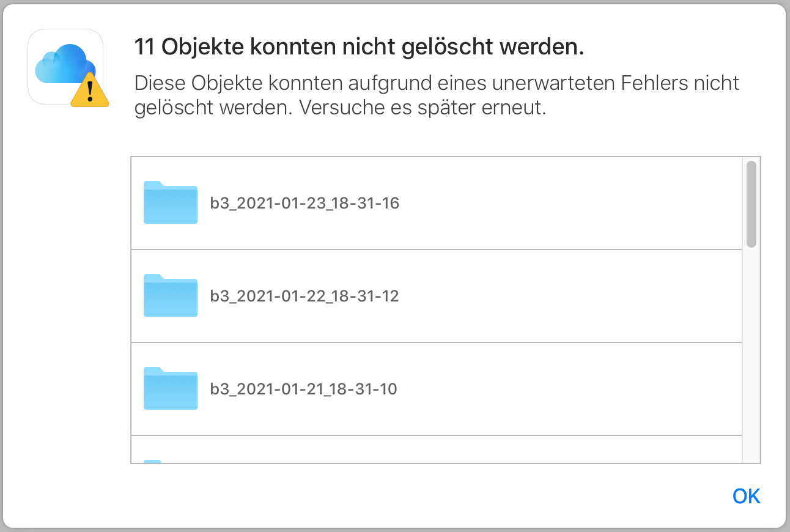Click the heading "11 Objekte konnten nicht gelöscht werden"

359,48
